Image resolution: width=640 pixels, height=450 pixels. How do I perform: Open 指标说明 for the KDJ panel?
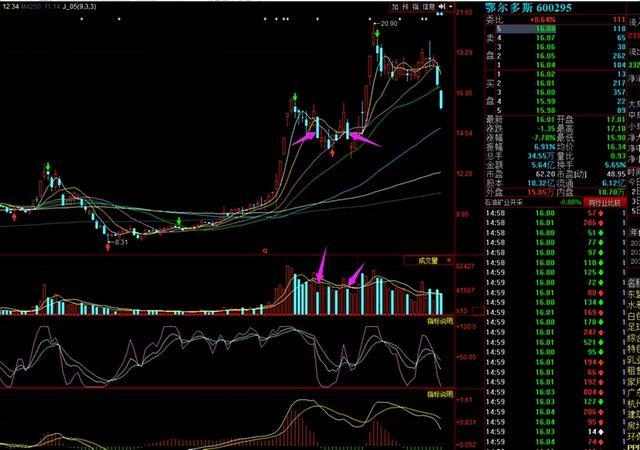(440, 321)
